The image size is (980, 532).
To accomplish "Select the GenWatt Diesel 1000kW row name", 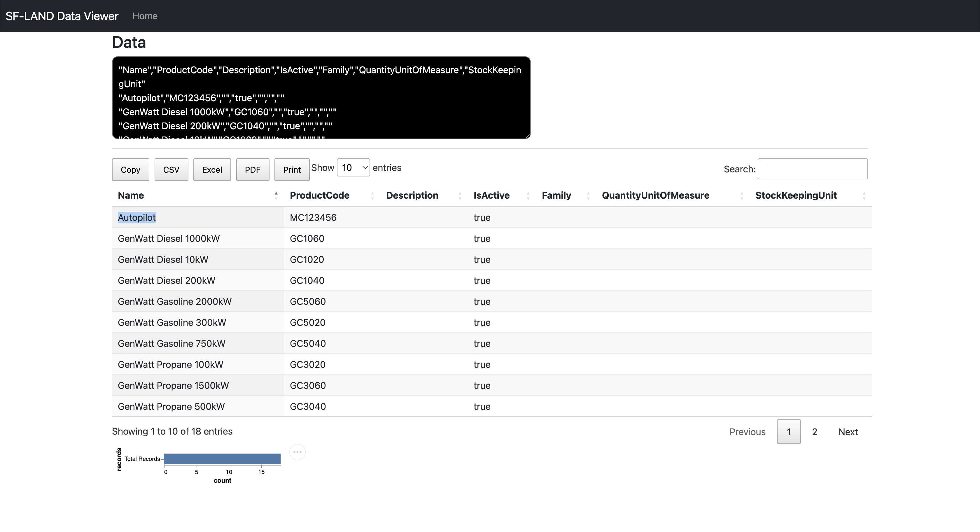I will [169, 239].
